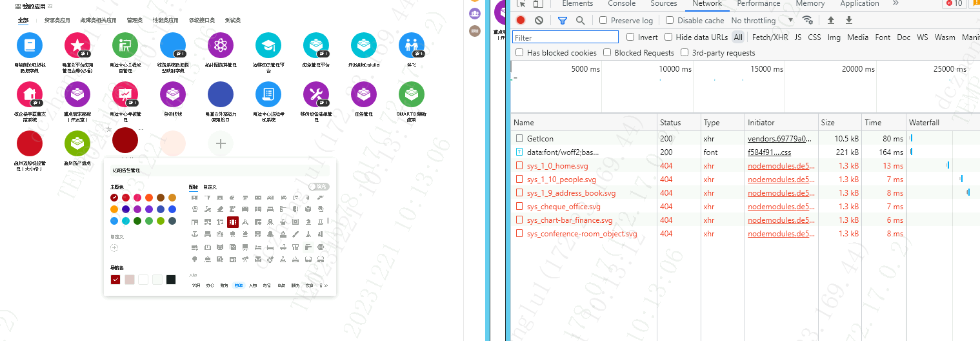The height and width of the screenshot is (341, 980).
Task: Check the Disable cache option
Action: pos(670,20)
